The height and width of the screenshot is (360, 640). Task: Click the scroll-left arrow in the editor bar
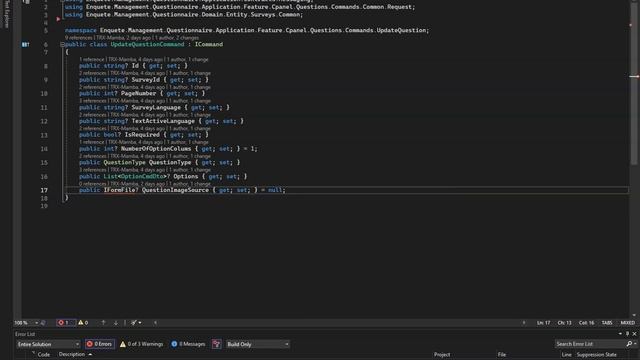coord(156,323)
